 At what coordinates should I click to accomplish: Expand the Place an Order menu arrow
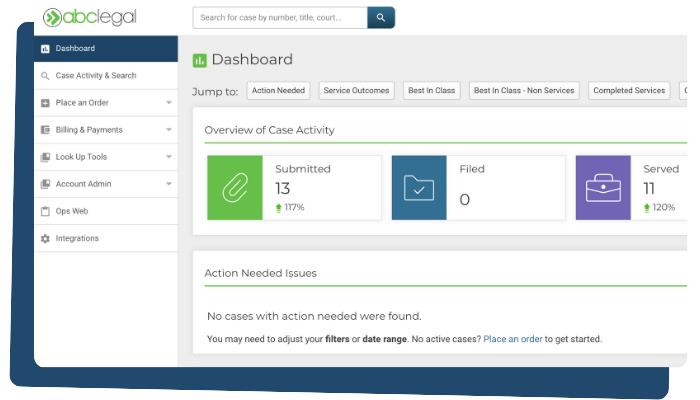(169, 103)
